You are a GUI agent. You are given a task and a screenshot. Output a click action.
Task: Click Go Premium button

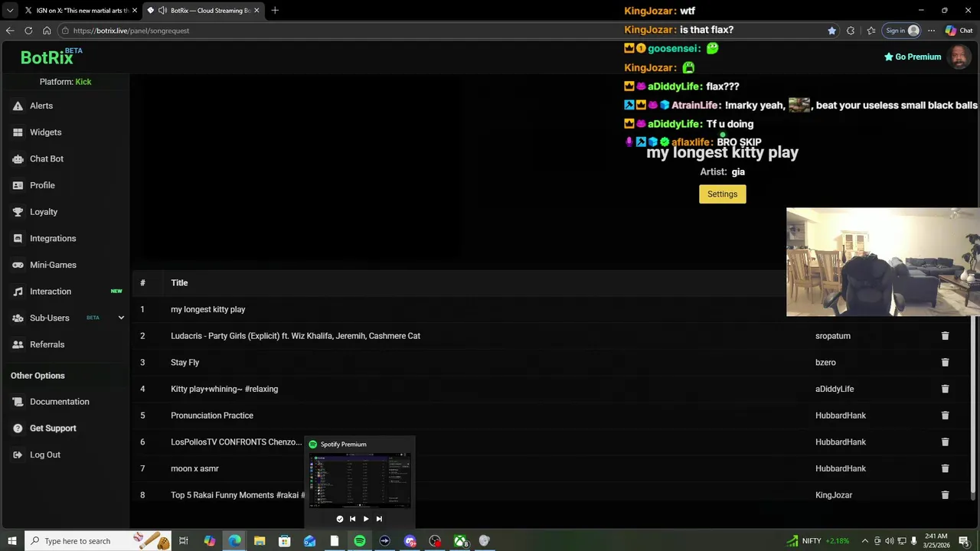pos(913,57)
